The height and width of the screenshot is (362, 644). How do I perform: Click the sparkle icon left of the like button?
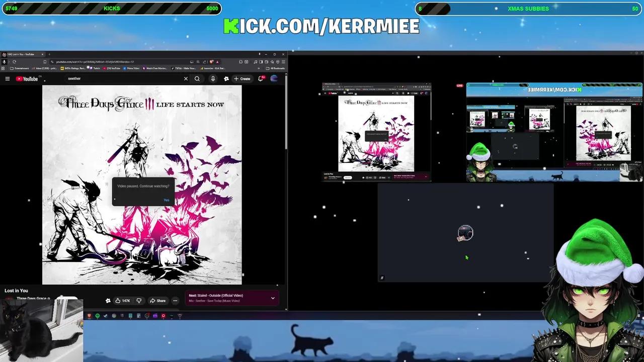click(108, 301)
